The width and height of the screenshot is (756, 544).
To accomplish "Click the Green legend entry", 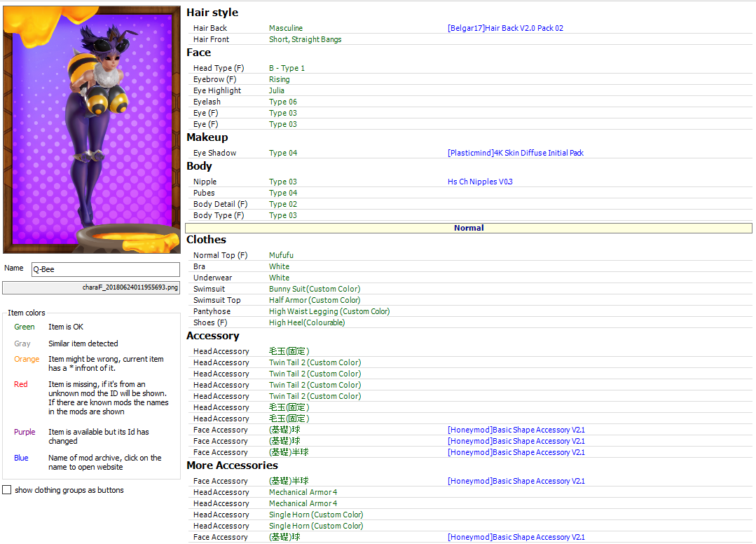I will [x=24, y=327].
